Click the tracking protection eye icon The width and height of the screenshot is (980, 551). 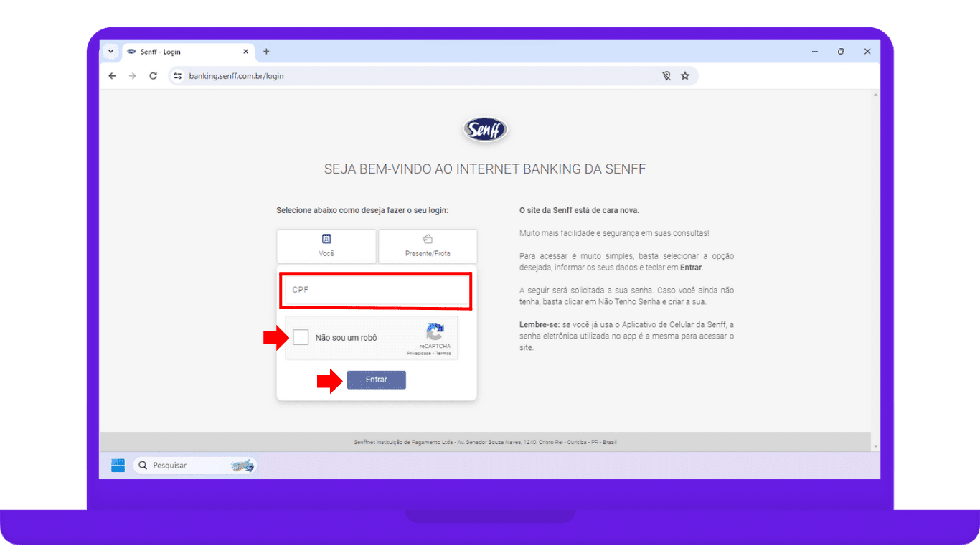click(x=666, y=75)
